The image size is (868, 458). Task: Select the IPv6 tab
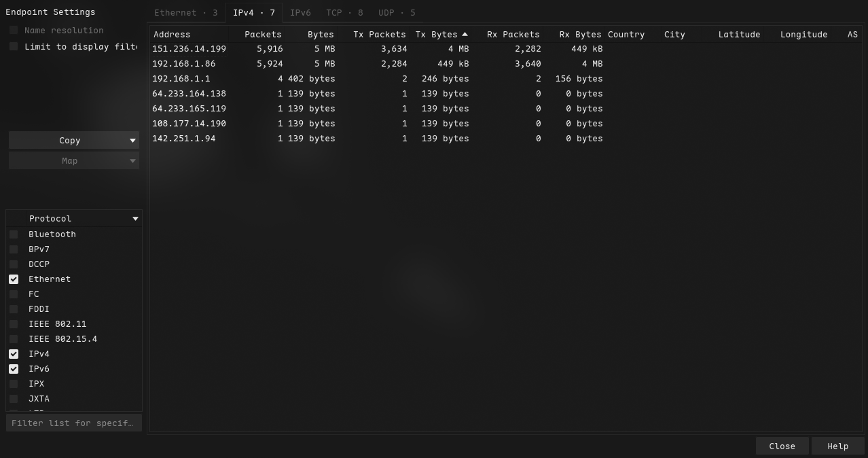300,13
